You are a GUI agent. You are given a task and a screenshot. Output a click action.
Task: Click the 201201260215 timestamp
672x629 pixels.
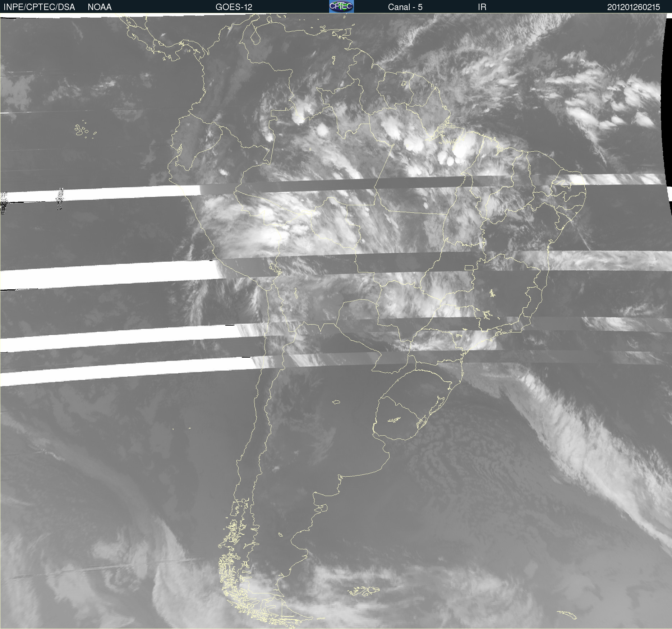[x=634, y=7]
